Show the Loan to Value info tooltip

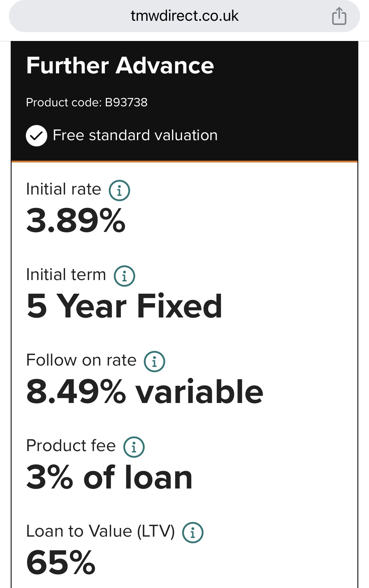click(193, 532)
